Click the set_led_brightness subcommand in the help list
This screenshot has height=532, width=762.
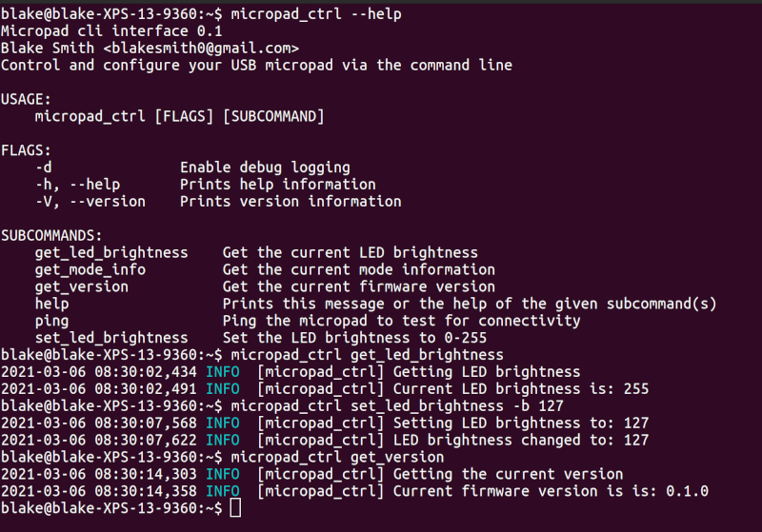tap(111, 338)
